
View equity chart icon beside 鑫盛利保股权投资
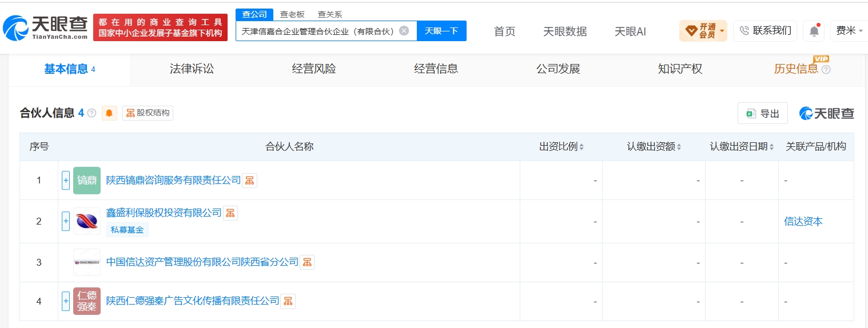point(230,213)
